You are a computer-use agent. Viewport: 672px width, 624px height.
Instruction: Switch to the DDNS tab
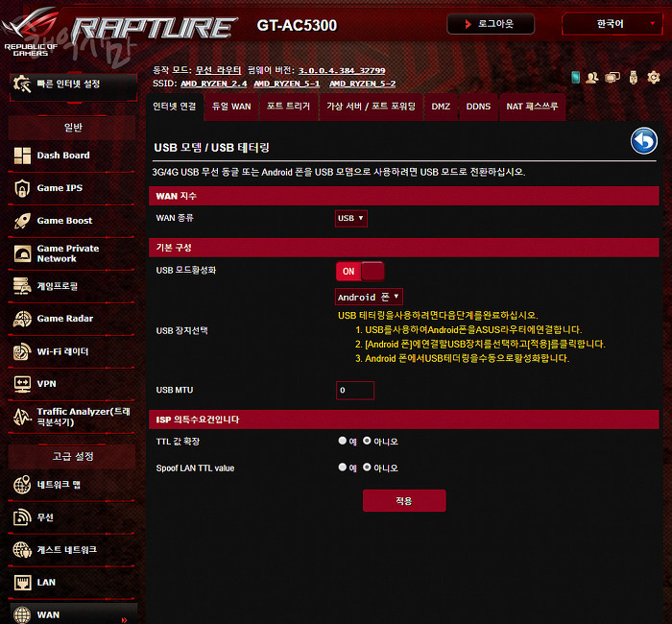pyautogui.click(x=478, y=107)
